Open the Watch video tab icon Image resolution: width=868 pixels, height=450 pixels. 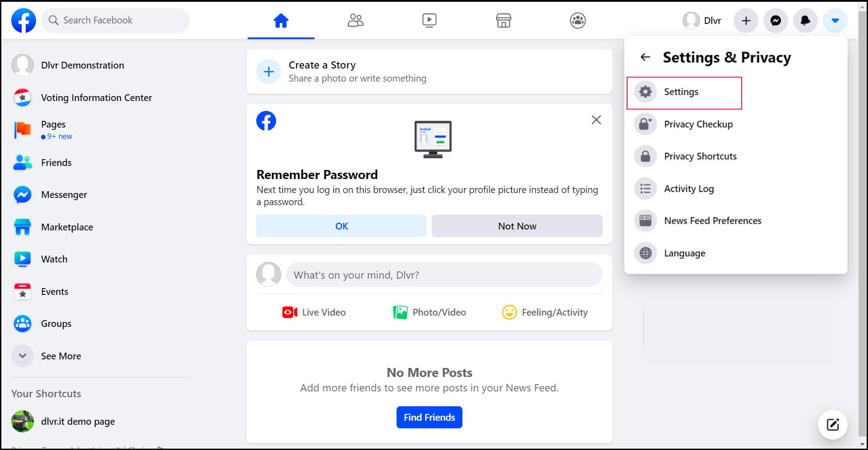click(x=429, y=20)
